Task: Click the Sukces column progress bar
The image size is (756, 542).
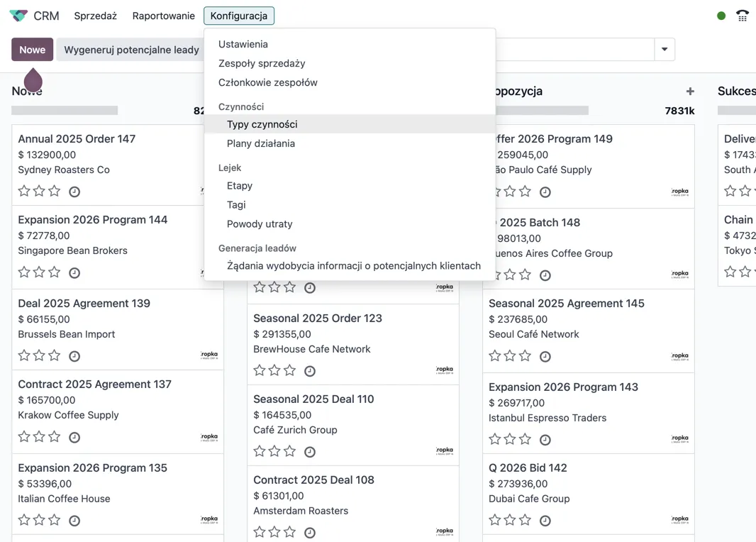Action: [x=737, y=111]
